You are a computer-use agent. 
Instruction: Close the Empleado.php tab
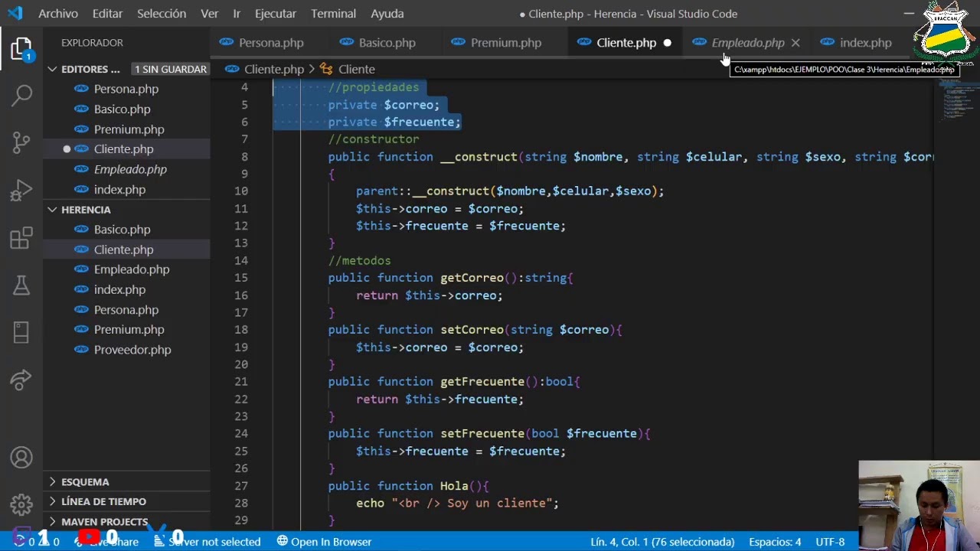[x=795, y=43]
